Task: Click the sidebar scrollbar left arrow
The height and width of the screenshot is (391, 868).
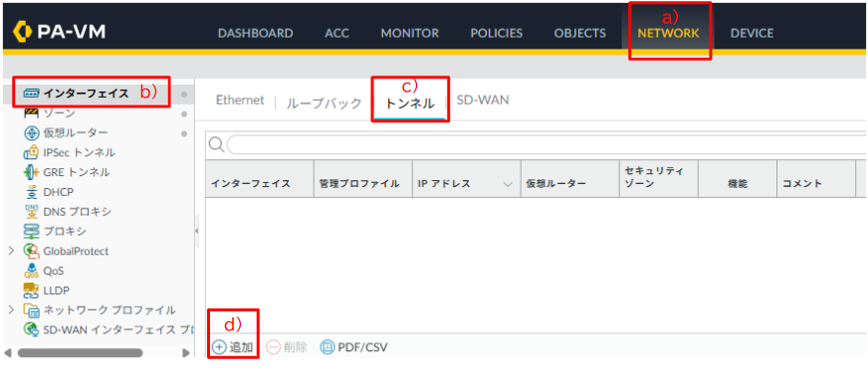Action: [7, 352]
